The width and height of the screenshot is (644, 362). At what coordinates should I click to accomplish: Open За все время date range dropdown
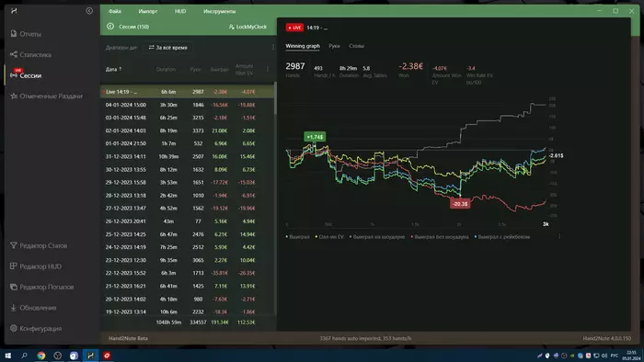(167, 48)
